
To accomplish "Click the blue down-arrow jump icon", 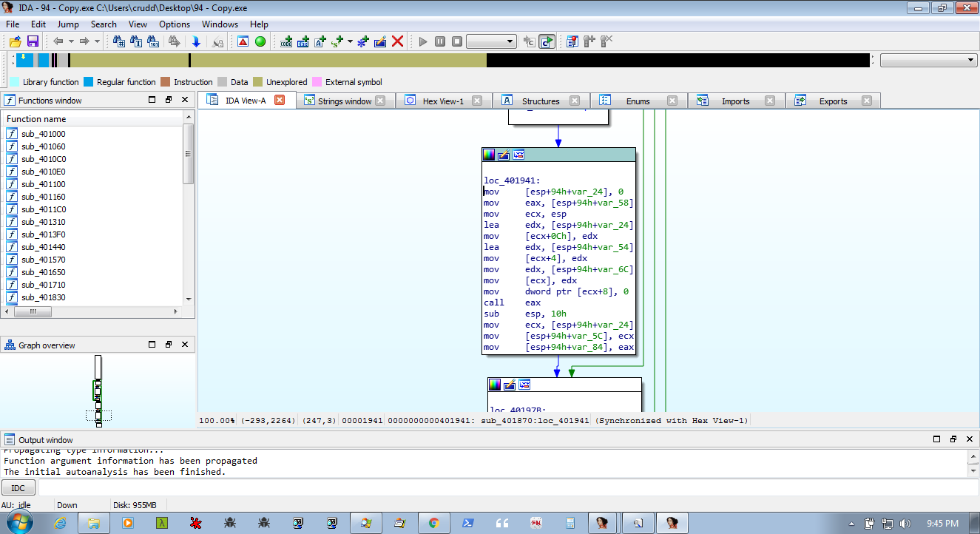I will point(196,41).
